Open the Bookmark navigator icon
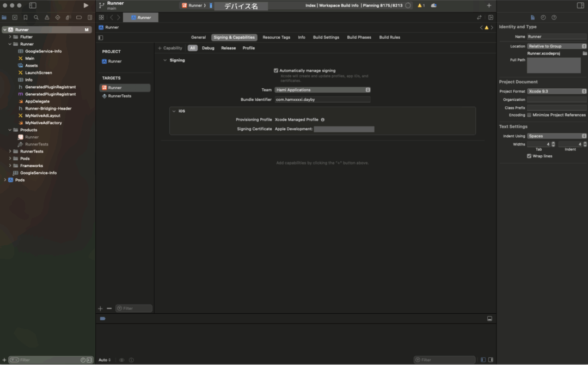588x365 pixels. tap(26, 17)
